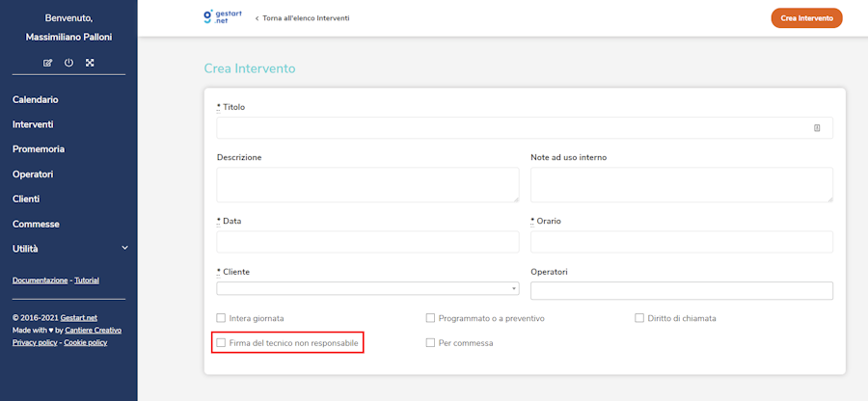
Task: Open the Cookie policy link
Action: (x=86, y=342)
